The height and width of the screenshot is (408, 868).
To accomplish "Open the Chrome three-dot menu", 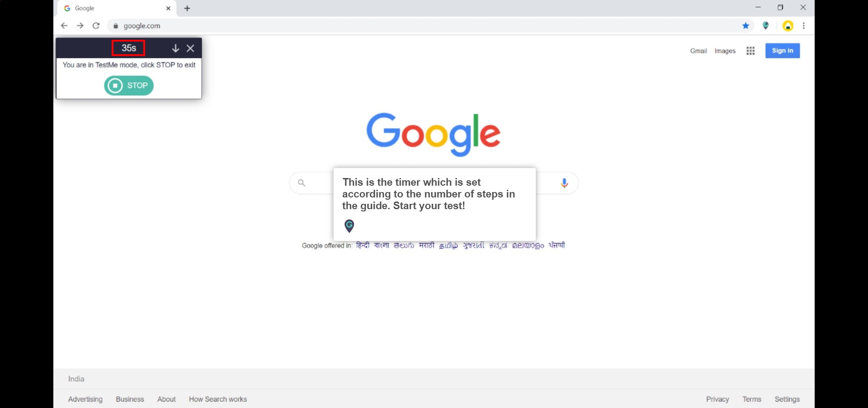I will (x=803, y=26).
